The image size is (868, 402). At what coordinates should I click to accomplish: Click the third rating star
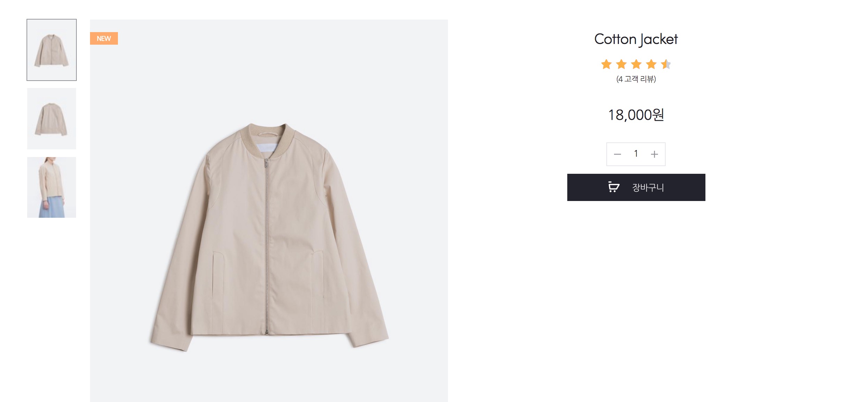pos(636,64)
